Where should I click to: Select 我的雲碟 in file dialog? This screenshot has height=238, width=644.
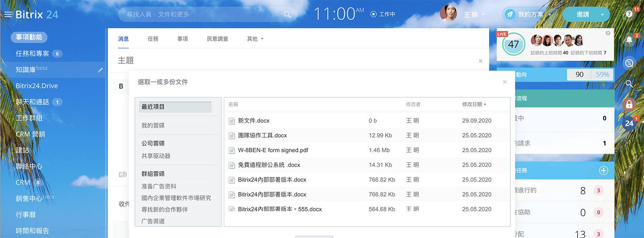[153, 125]
